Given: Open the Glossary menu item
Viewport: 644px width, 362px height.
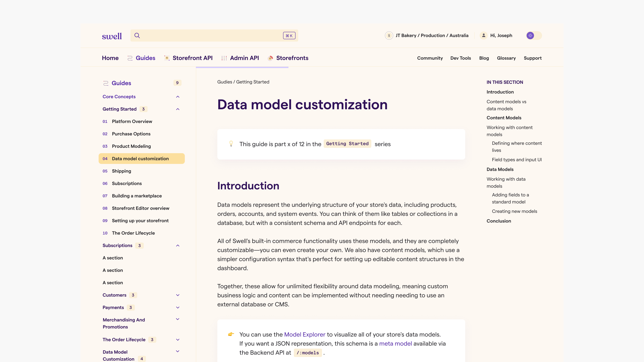Looking at the screenshot, I should [506, 58].
